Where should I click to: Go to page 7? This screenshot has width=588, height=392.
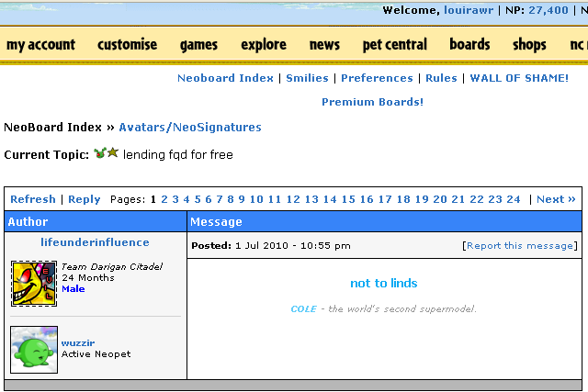pyautogui.click(x=220, y=199)
